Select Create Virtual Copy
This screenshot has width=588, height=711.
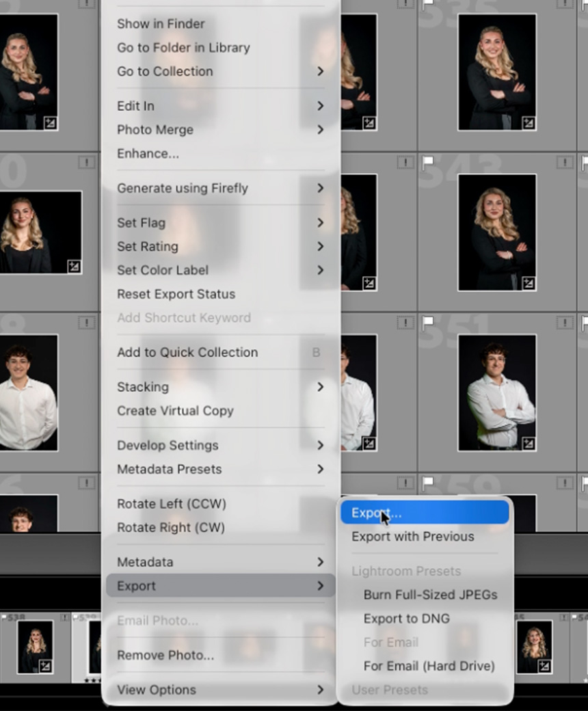pos(221,411)
